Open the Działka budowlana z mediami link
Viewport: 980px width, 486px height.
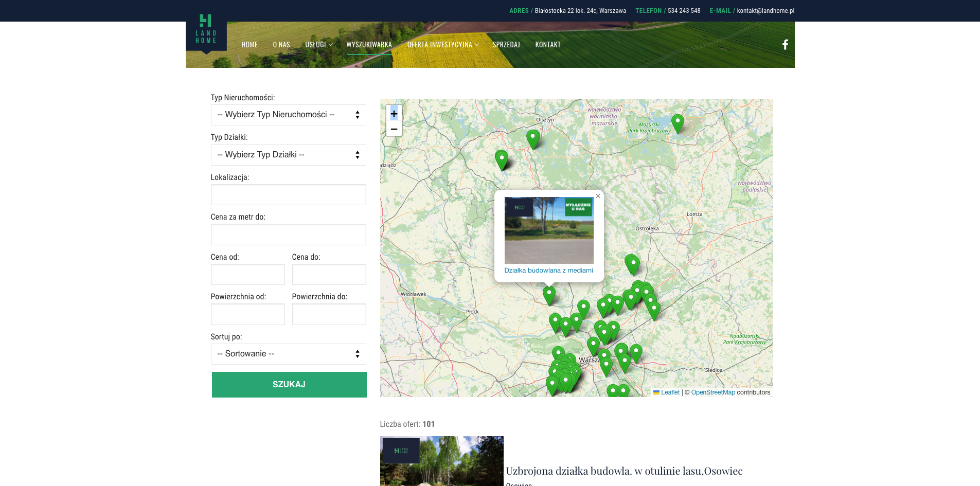tap(548, 271)
